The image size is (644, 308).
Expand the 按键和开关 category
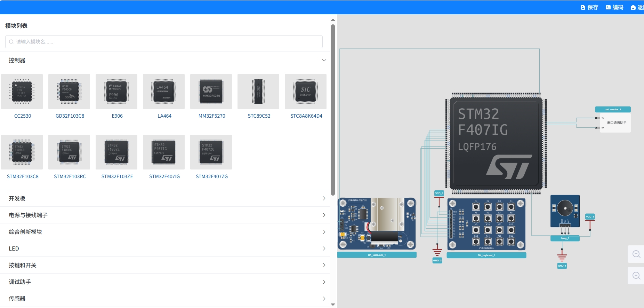click(x=165, y=265)
